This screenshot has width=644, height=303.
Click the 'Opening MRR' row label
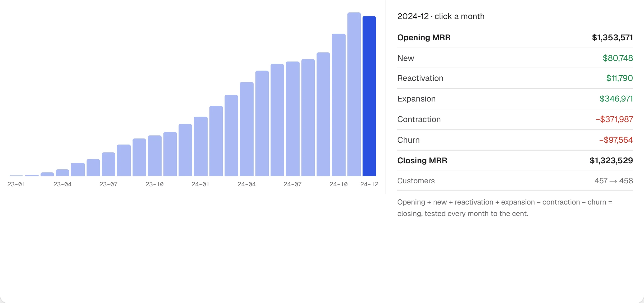(x=424, y=38)
